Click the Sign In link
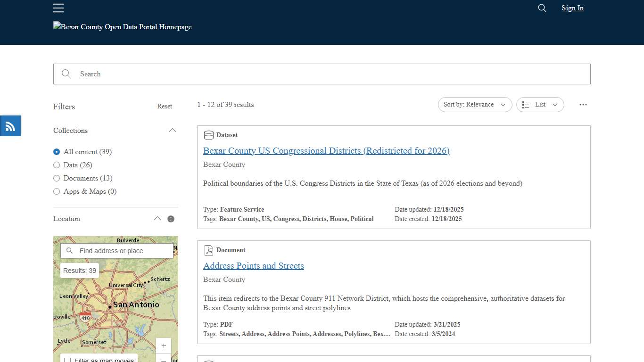The width and height of the screenshot is (644, 362). (x=572, y=8)
